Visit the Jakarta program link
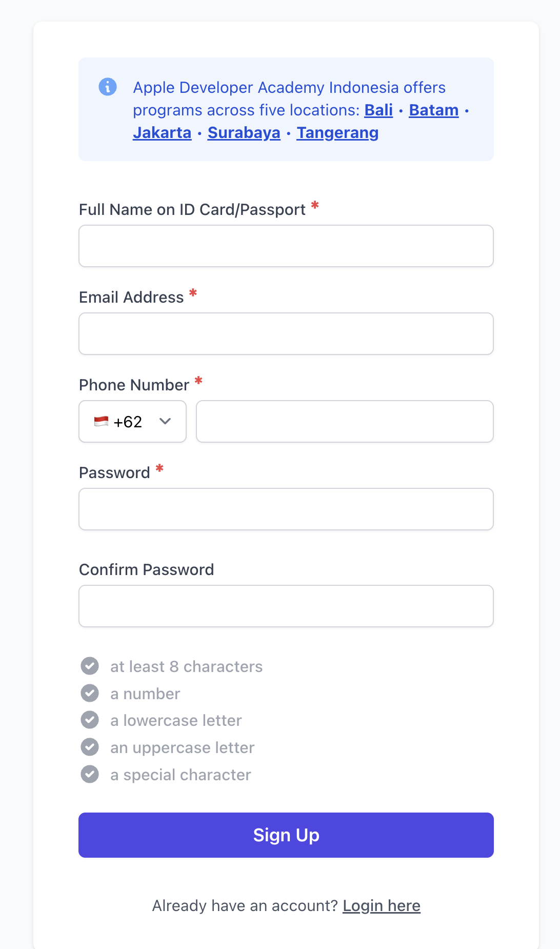This screenshot has height=949, width=560. pos(162,132)
